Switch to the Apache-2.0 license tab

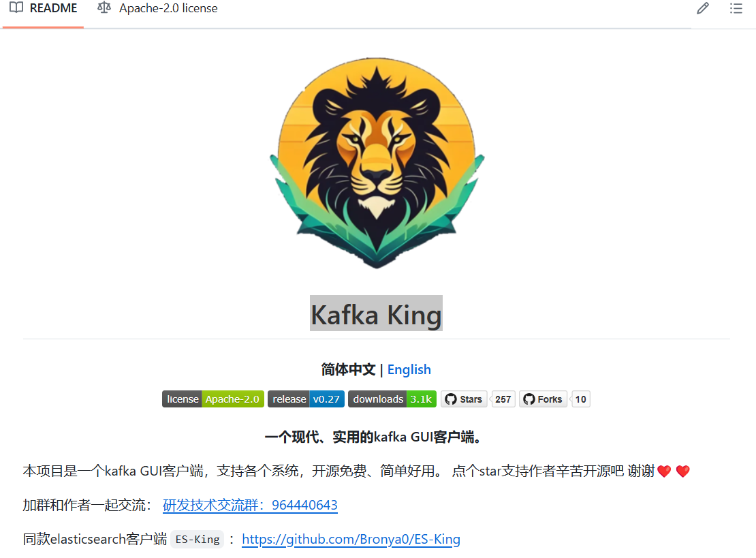157,8
